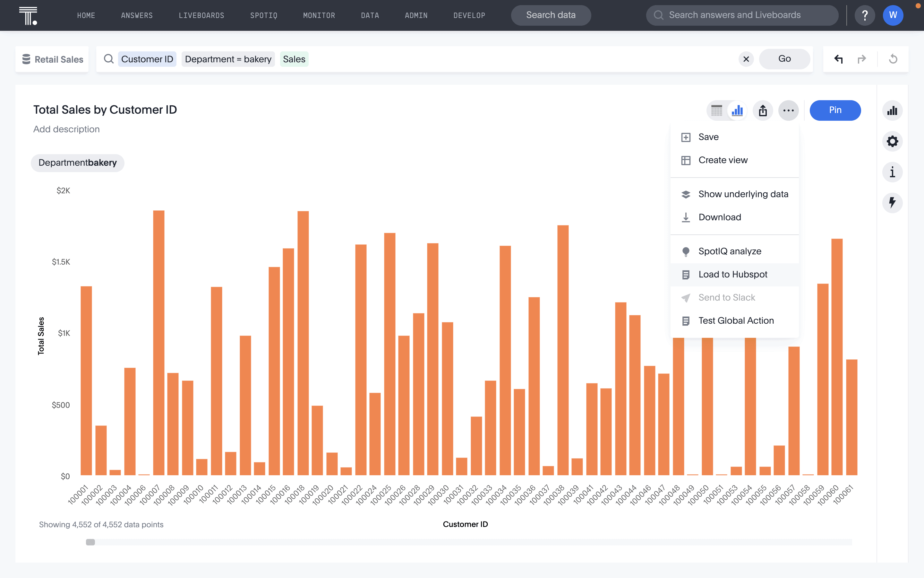Go to the HOME tab
924x578 pixels.
point(86,15)
